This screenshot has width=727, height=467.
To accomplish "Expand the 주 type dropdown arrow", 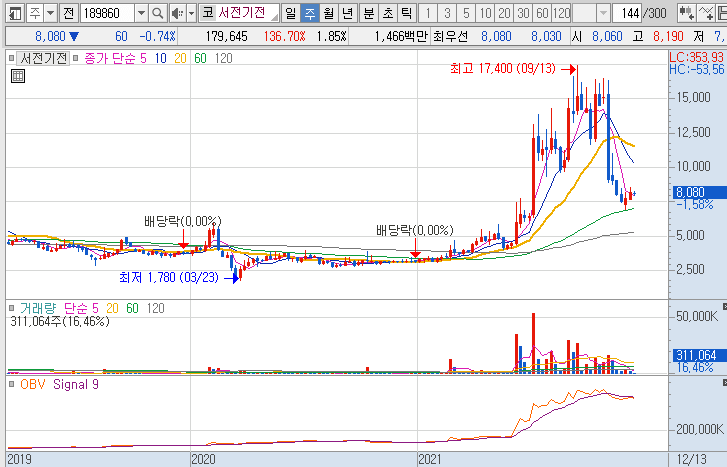I will (x=51, y=13).
